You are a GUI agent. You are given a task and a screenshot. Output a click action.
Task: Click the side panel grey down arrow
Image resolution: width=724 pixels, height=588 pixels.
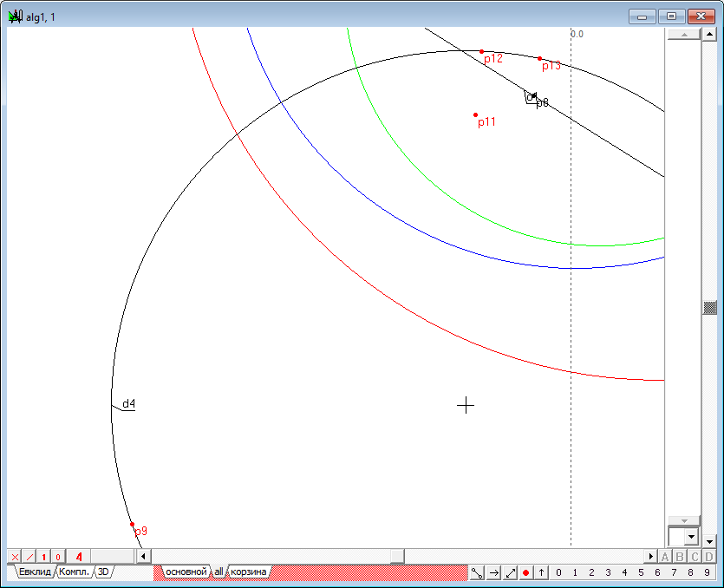point(684,520)
